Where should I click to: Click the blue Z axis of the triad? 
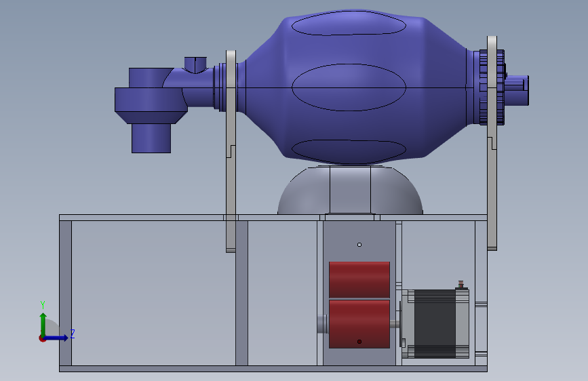(x=56, y=338)
